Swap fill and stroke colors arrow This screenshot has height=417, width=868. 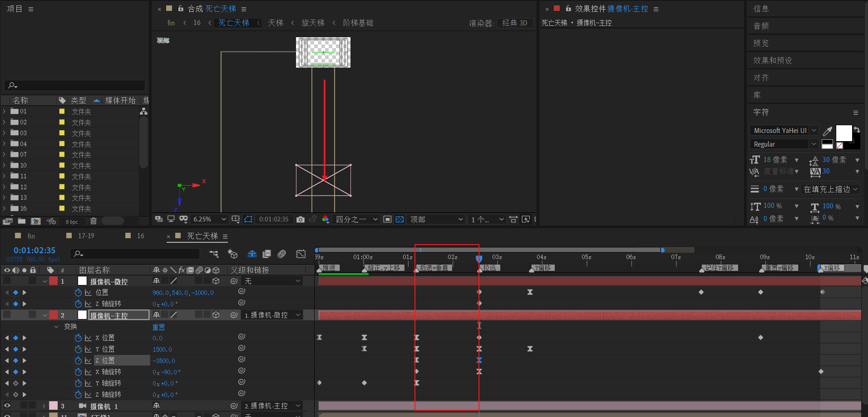coord(857,130)
